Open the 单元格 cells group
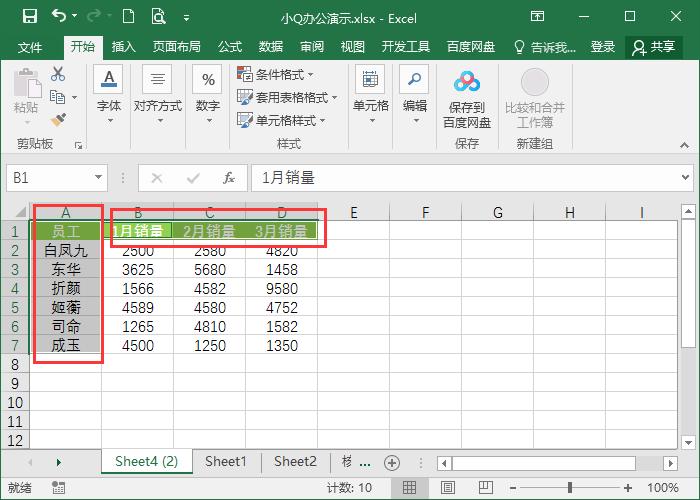The width and height of the screenshot is (700, 500). click(371, 95)
